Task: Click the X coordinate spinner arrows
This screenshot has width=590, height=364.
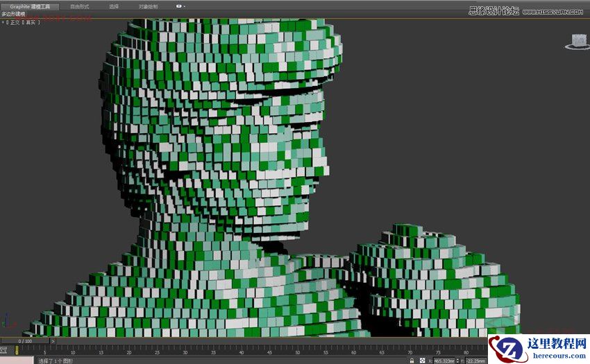Action: pyautogui.click(x=457, y=361)
